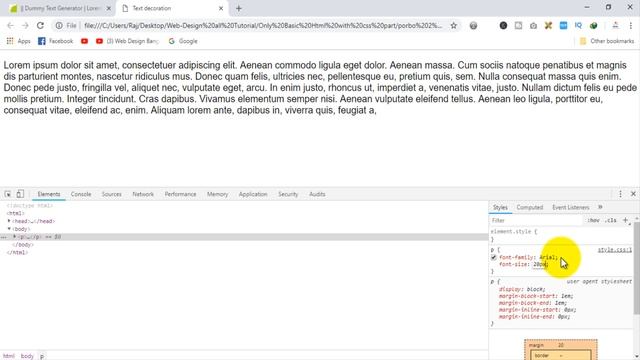Image resolution: width=640 pixels, height=360 pixels.
Task: Reload the page with the refresh icon
Action: pyautogui.click(x=40, y=25)
